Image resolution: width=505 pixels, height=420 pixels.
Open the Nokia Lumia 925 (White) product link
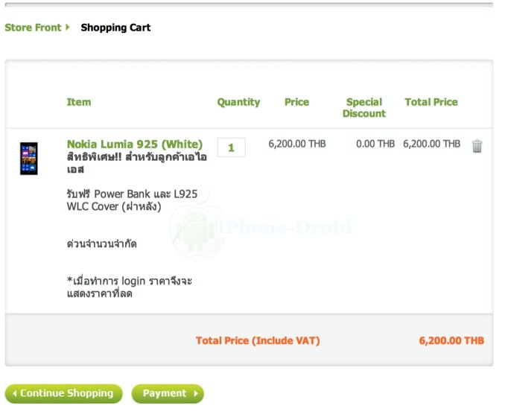point(135,144)
